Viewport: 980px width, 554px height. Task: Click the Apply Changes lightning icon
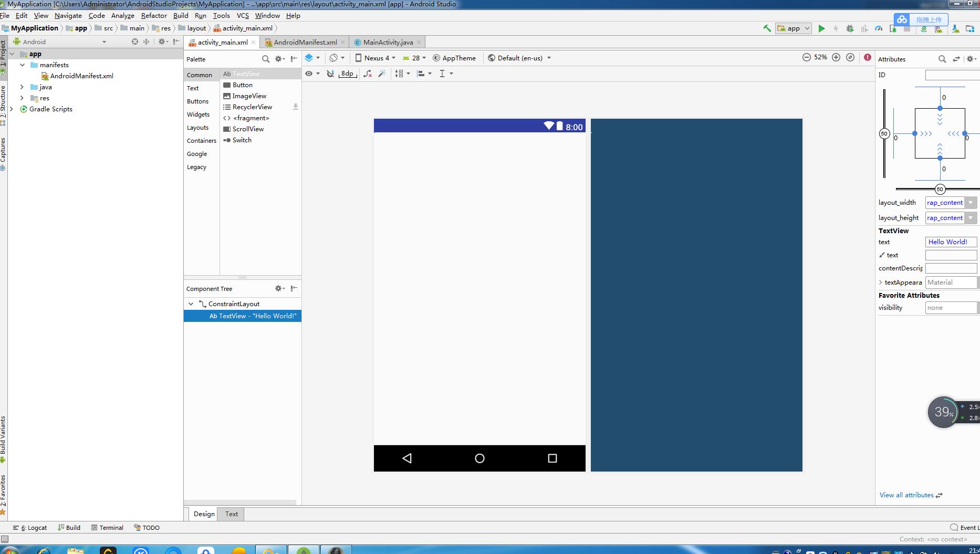click(836, 28)
